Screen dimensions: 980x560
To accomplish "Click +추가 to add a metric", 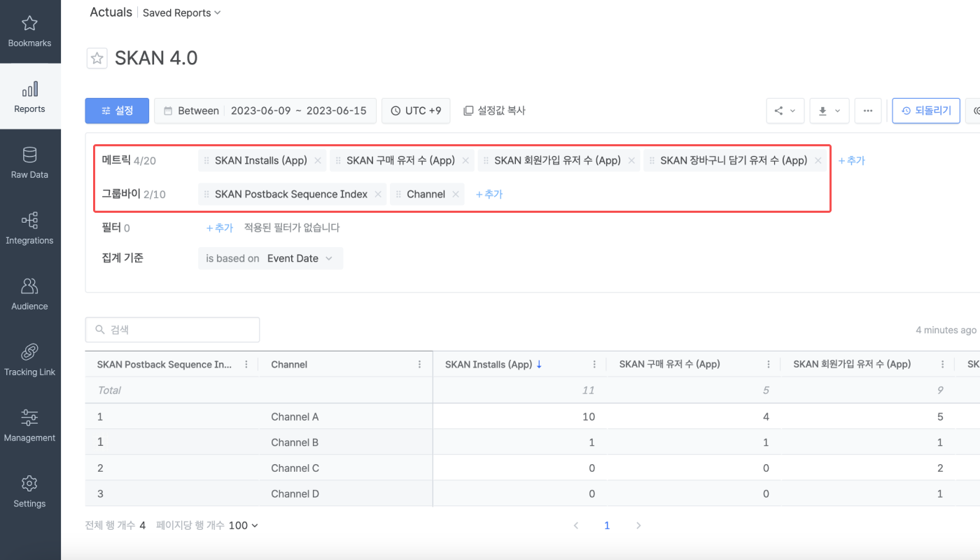I will tap(852, 160).
